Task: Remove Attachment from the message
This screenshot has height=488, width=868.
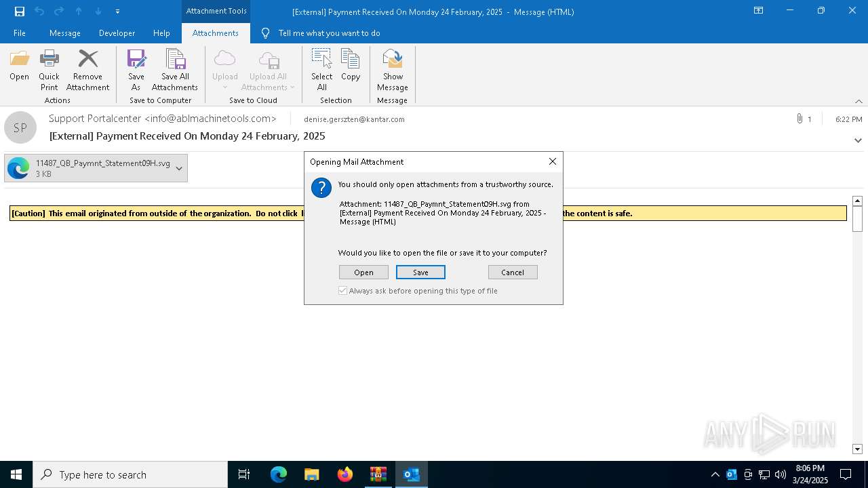Action: point(87,70)
